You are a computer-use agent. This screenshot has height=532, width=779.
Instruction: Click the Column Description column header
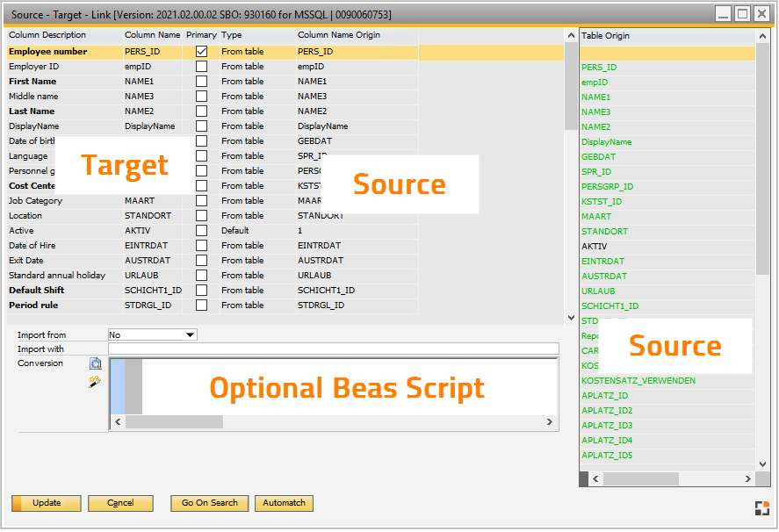(53, 35)
